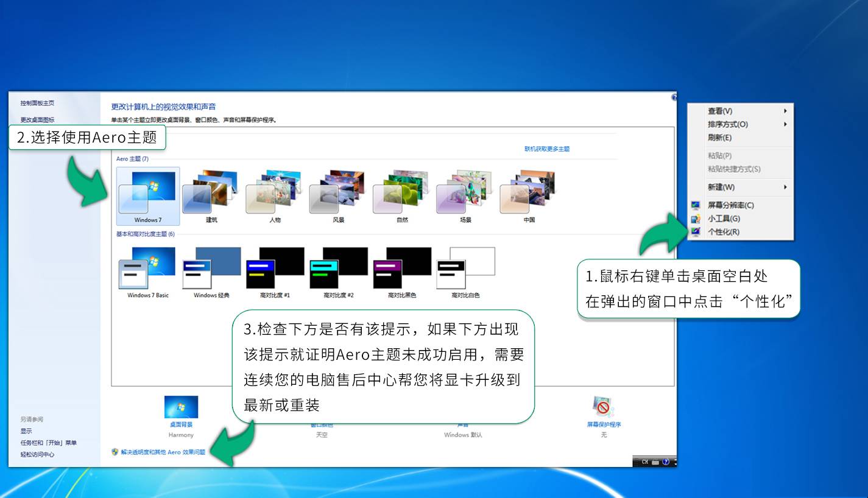Choose the 高对比白色 theme

tap(465, 272)
